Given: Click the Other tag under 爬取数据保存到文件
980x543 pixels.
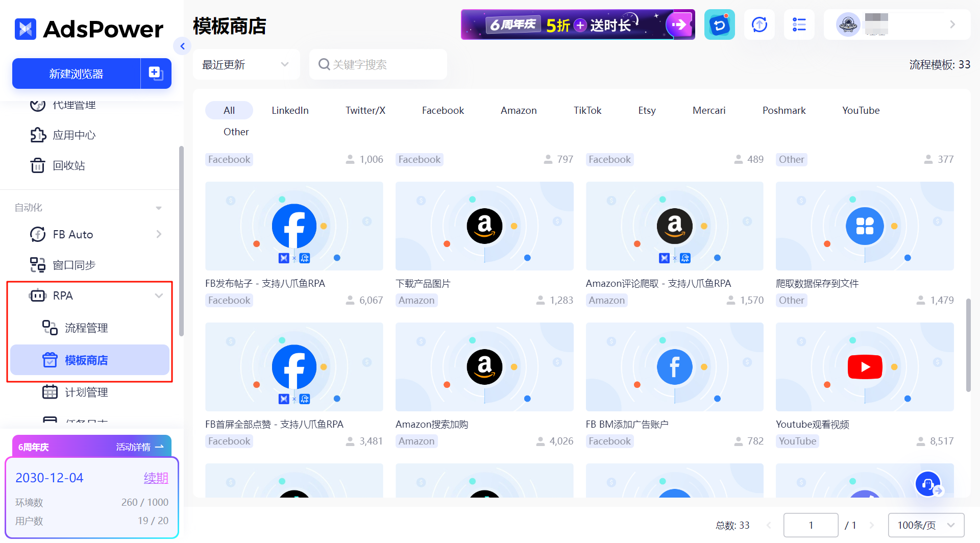Looking at the screenshot, I should click(x=791, y=300).
